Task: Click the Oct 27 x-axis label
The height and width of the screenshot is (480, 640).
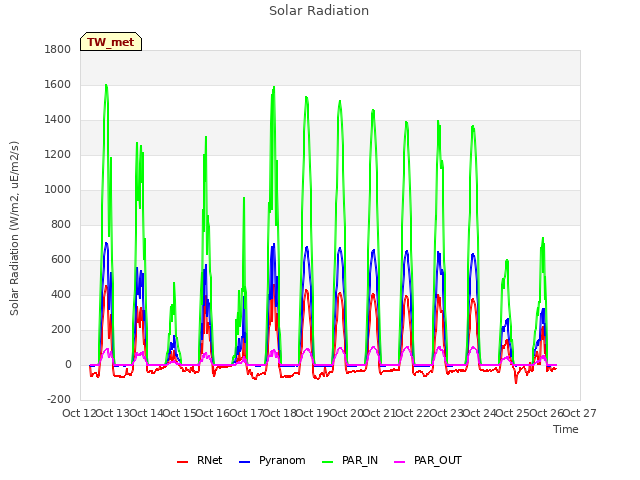Action: (x=580, y=413)
